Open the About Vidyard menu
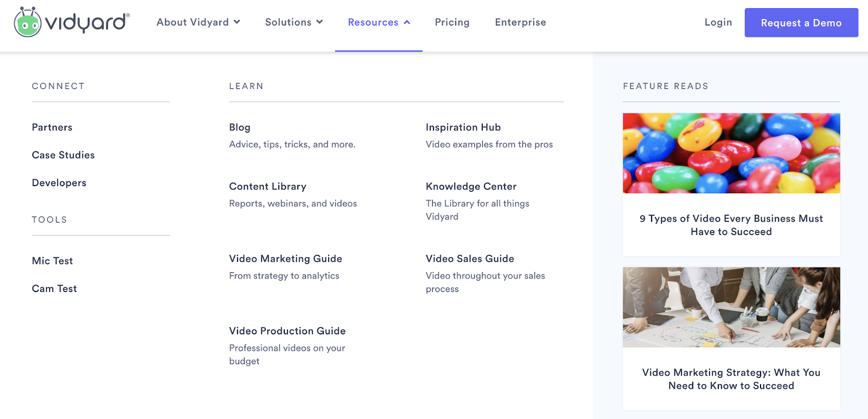 [x=198, y=22]
